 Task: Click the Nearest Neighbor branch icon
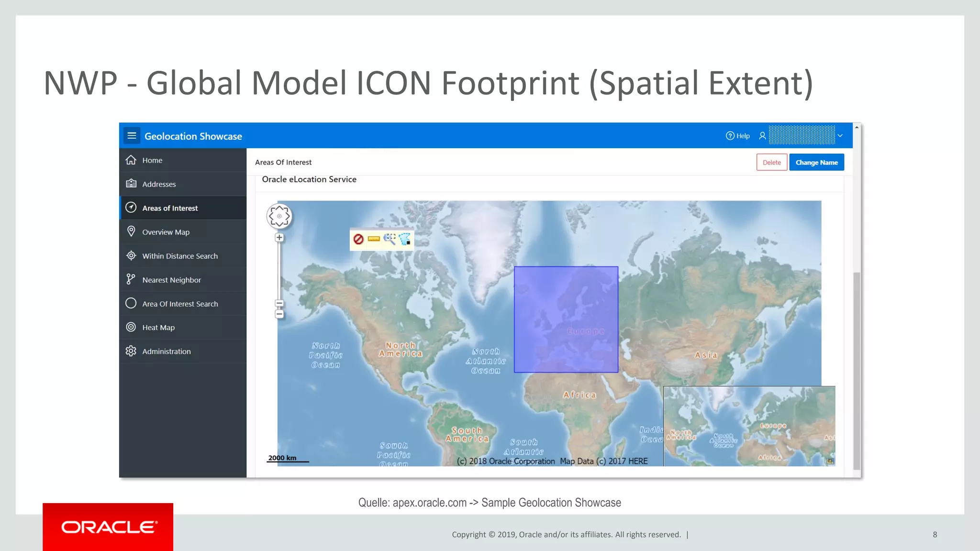tap(131, 279)
